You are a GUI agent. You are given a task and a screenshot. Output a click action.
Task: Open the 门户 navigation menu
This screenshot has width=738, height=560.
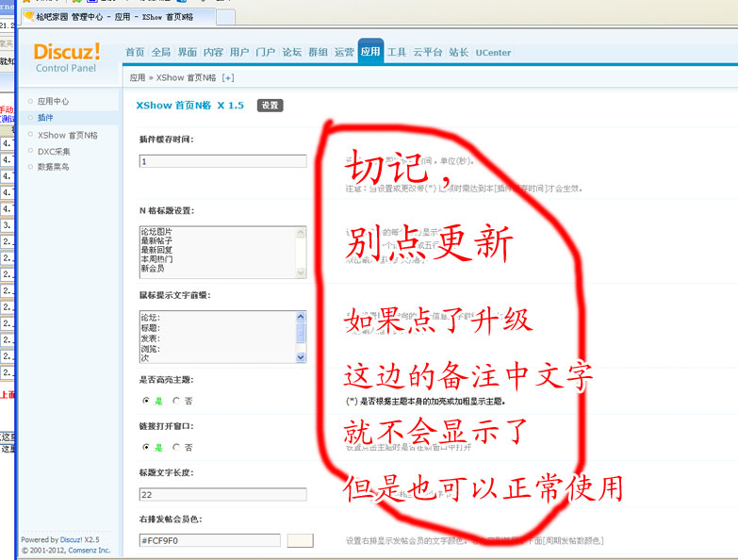266,52
